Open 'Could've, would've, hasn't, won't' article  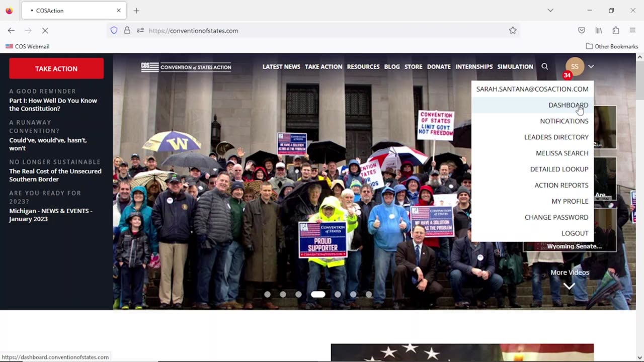tap(48, 144)
